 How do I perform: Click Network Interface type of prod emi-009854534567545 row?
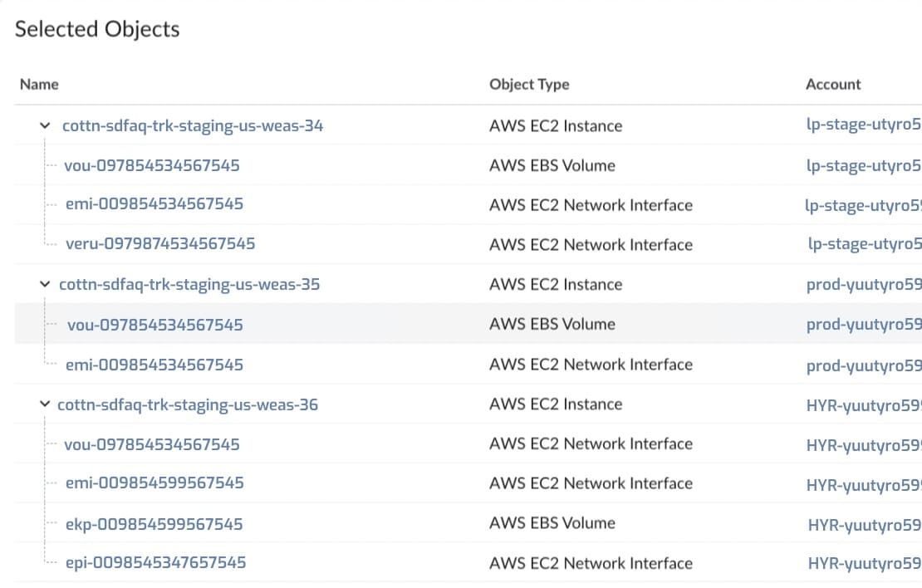[591, 365]
